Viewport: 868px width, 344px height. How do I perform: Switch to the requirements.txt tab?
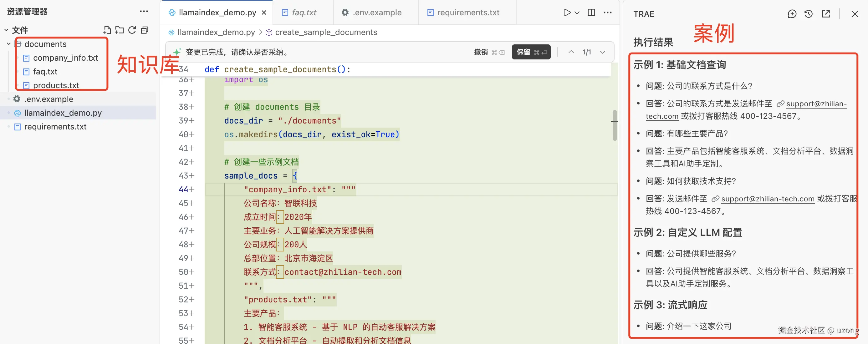pyautogui.click(x=467, y=13)
